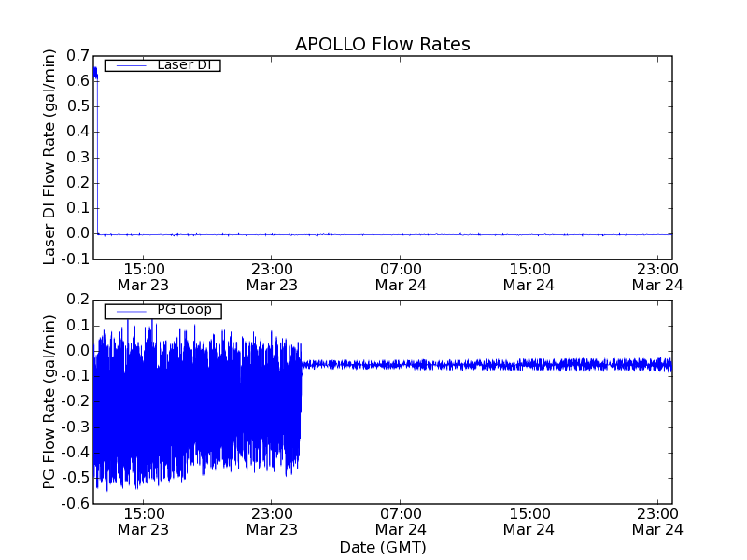Click "15:00 Mar 23" under the PG Loop plot
The height and width of the screenshot is (560, 747).
coord(144,522)
